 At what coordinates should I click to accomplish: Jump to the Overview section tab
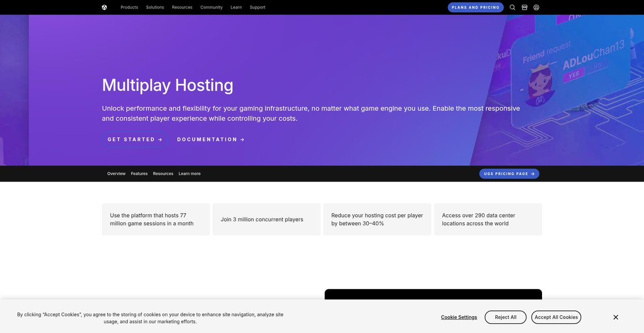(116, 173)
